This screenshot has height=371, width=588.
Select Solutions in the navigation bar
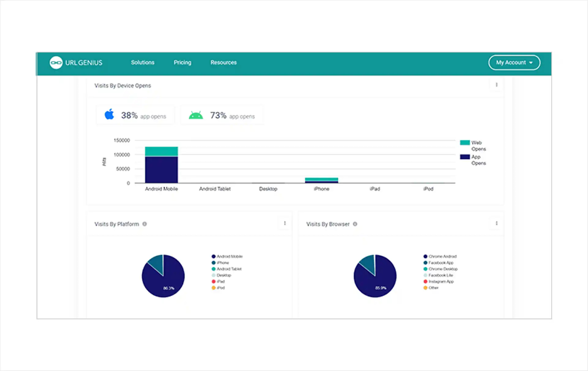[x=142, y=62]
